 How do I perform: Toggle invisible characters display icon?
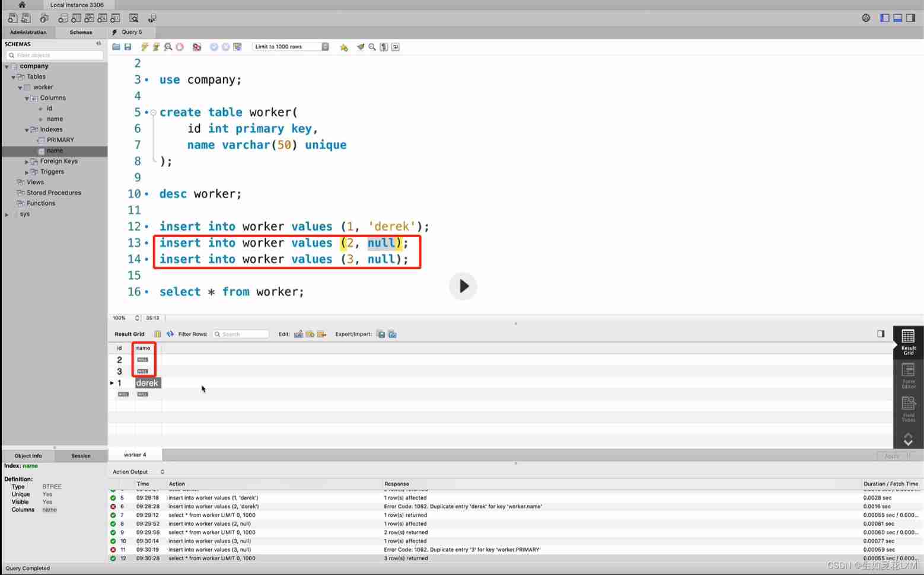click(x=384, y=47)
